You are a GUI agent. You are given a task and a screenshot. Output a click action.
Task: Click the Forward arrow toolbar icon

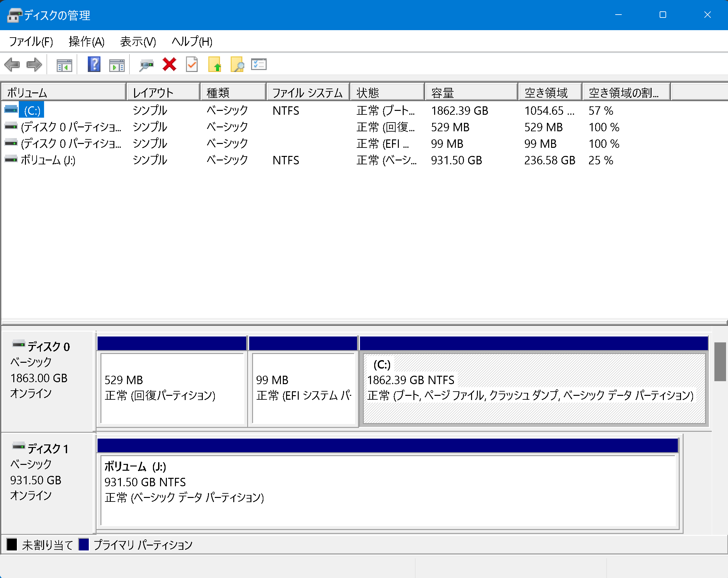[x=34, y=64]
